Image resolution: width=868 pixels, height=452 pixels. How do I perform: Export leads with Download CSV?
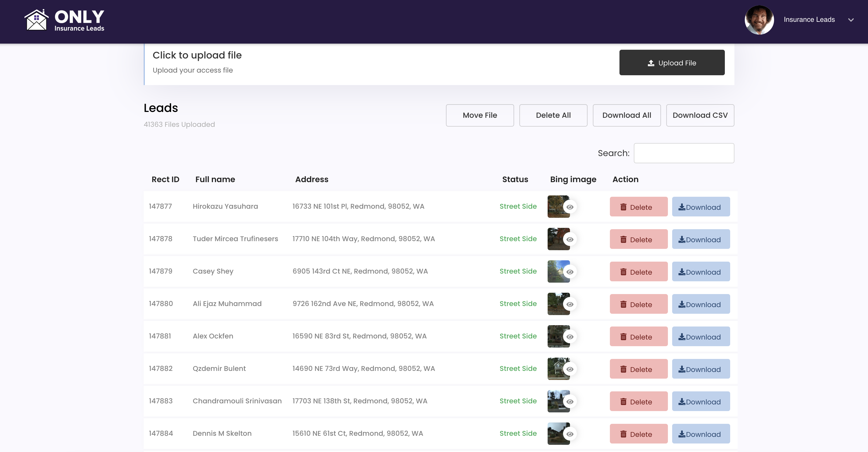pyautogui.click(x=700, y=115)
